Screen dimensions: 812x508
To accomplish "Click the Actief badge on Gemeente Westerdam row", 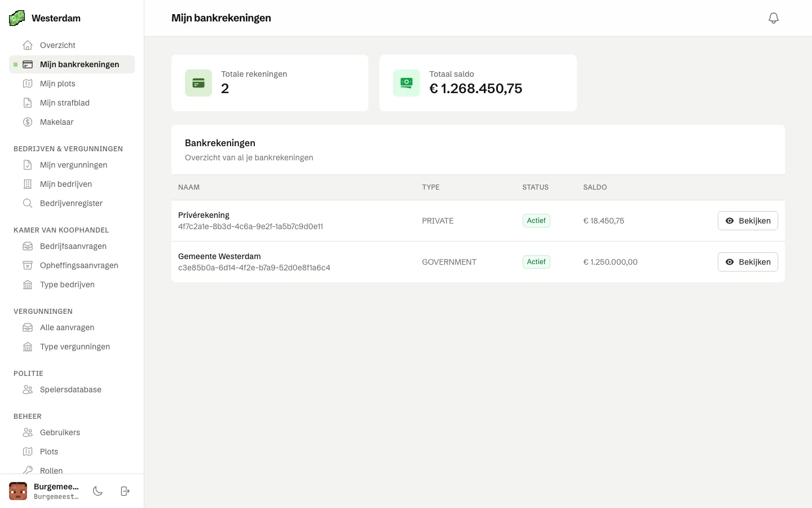I will 536,262.
